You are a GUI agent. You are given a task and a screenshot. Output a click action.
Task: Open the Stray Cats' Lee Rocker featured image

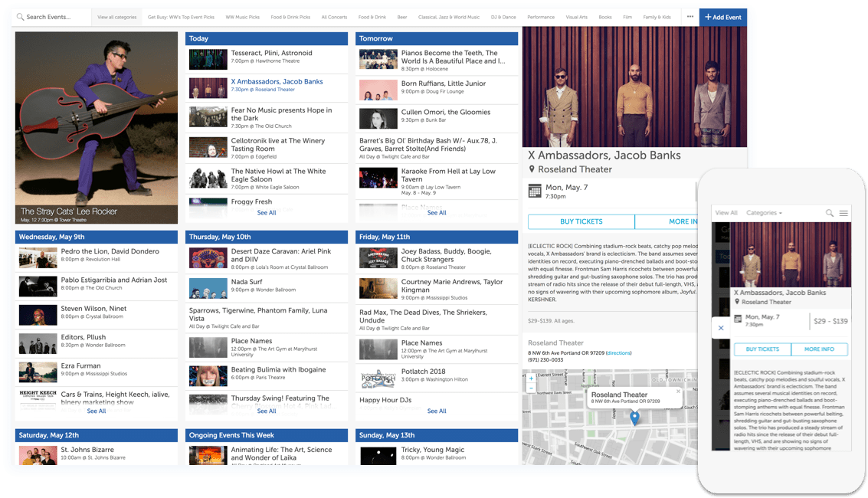[x=97, y=127]
